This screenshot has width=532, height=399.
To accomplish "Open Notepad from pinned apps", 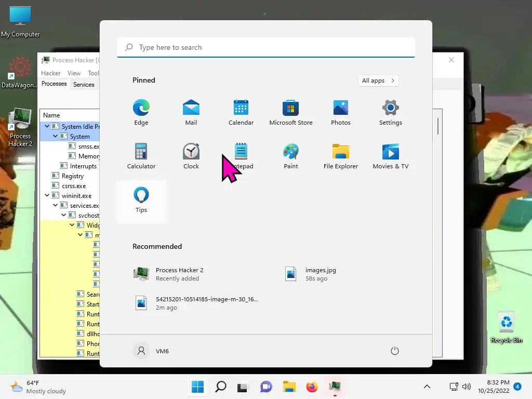I will point(241,156).
